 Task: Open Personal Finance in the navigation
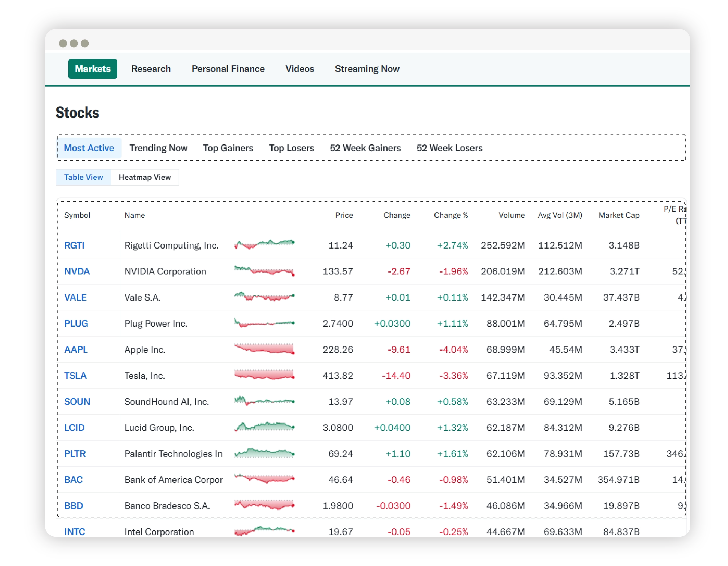(x=228, y=69)
